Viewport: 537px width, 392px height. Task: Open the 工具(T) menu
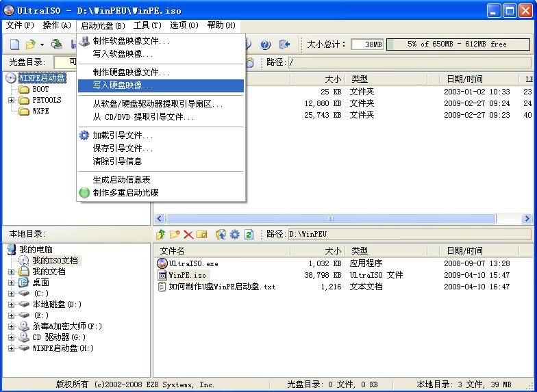pyautogui.click(x=147, y=25)
